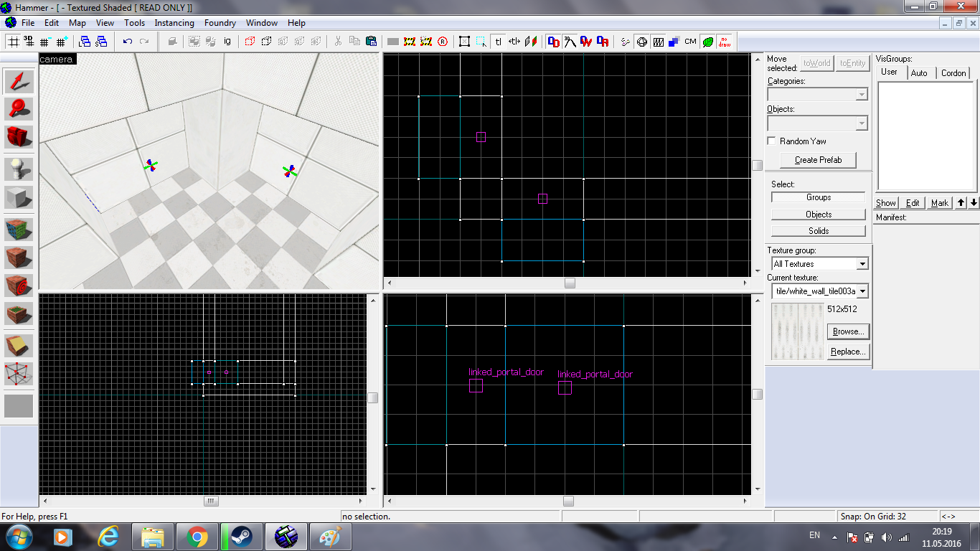Open Steam from the Windows taskbar
The width and height of the screenshot is (980, 551).
pos(241,536)
